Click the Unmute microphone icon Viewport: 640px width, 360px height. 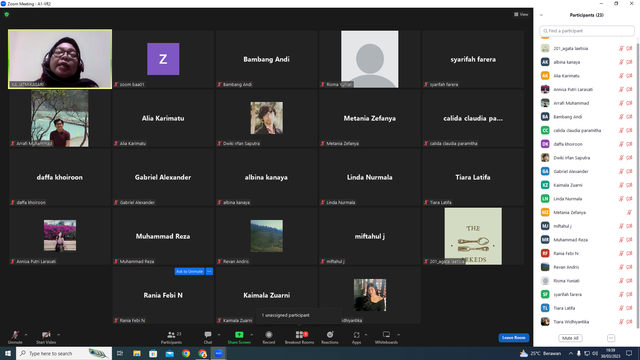click(x=15, y=335)
